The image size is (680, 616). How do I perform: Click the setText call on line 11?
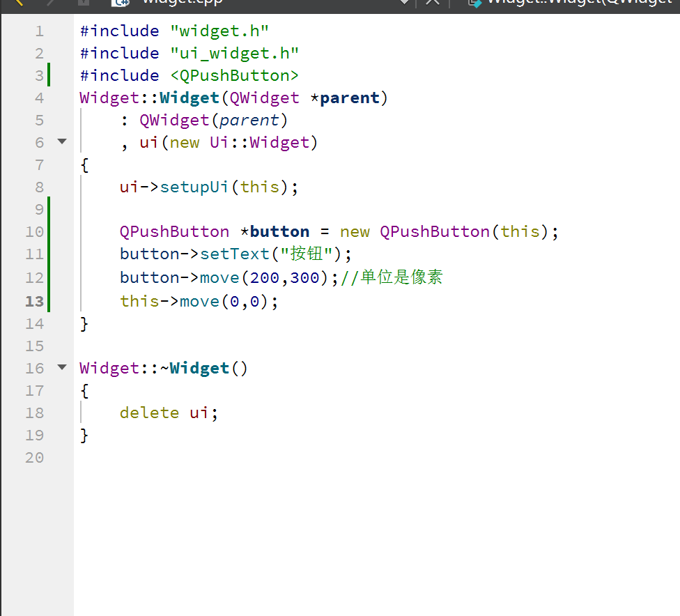click(x=235, y=254)
